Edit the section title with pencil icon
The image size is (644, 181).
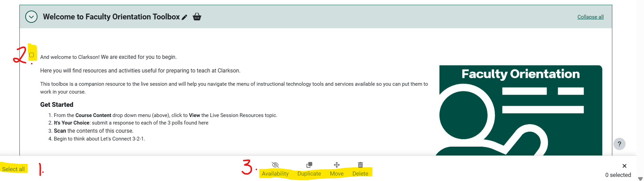point(184,17)
